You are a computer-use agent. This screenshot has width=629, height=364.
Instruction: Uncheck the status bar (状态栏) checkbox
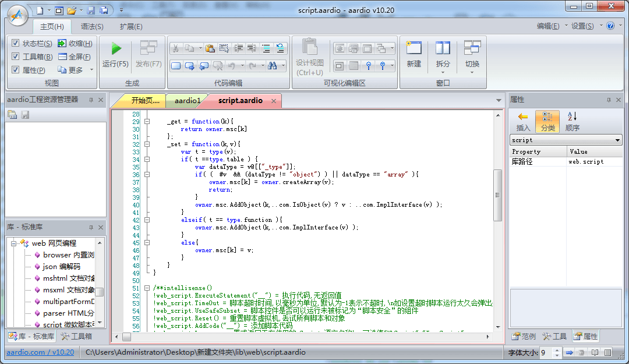(x=16, y=43)
